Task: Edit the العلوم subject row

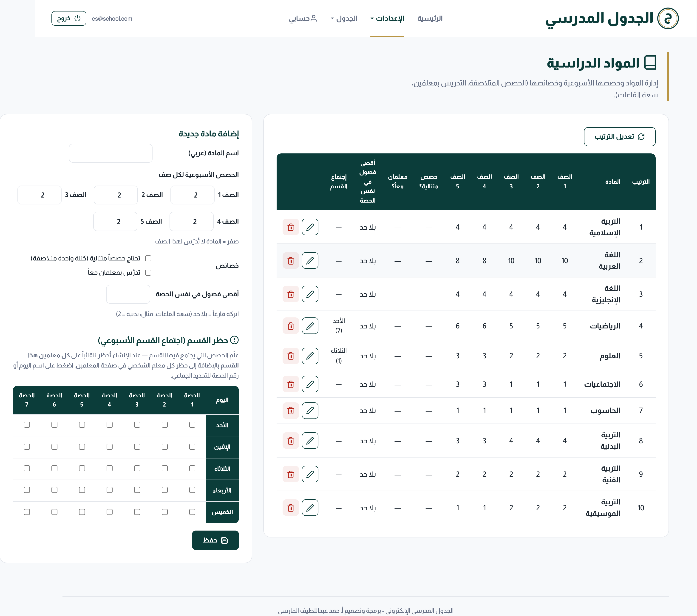Action: pos(310,356)
